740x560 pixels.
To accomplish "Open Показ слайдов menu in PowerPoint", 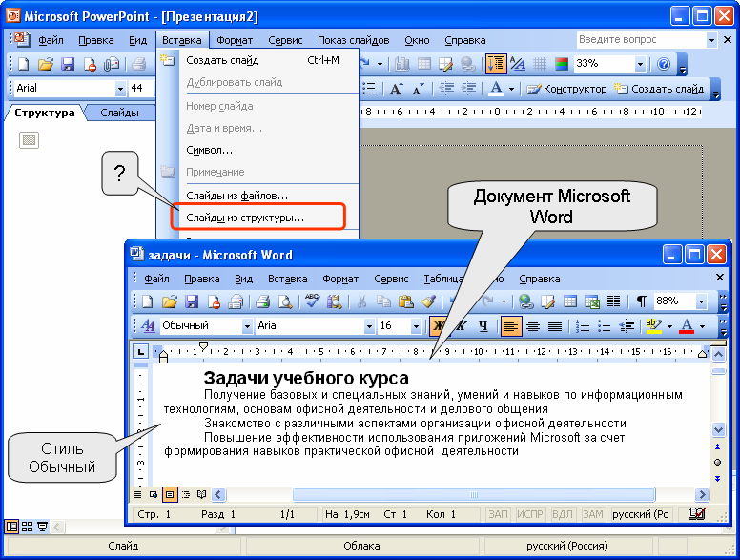I will pyautogui.click(x=353, y=40).
